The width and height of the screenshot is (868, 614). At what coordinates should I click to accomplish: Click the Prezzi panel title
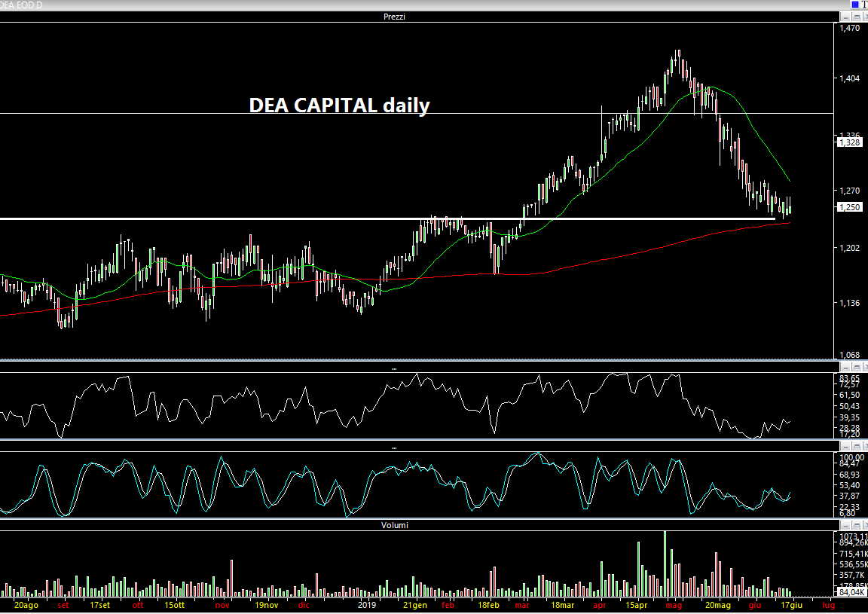(x=394, y=17)
